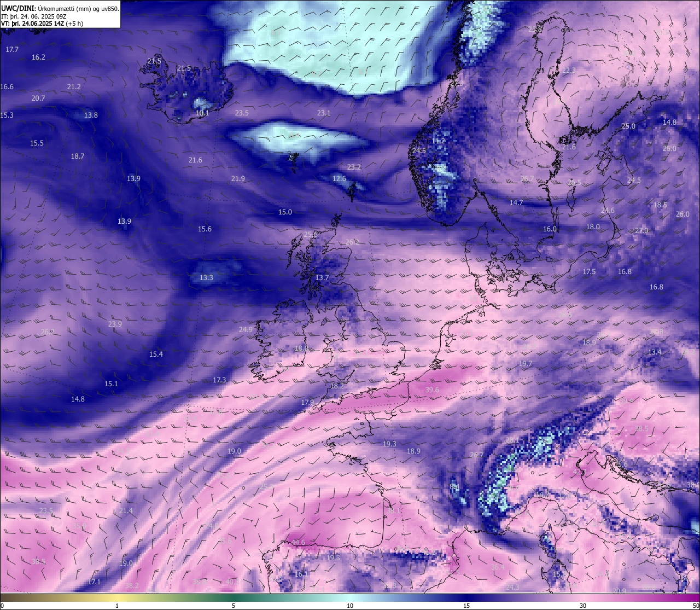
Task: Click the 'VT: þri. 24.06.2025 14Z (+5 h)' line
Action: tap(42, 24)
